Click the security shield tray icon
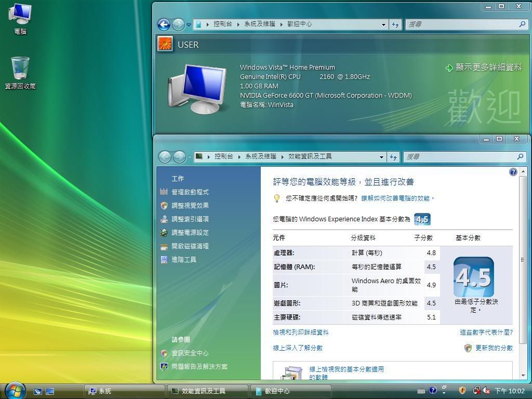The height and width of the screenshot is (399, 532). click(462, 390)
